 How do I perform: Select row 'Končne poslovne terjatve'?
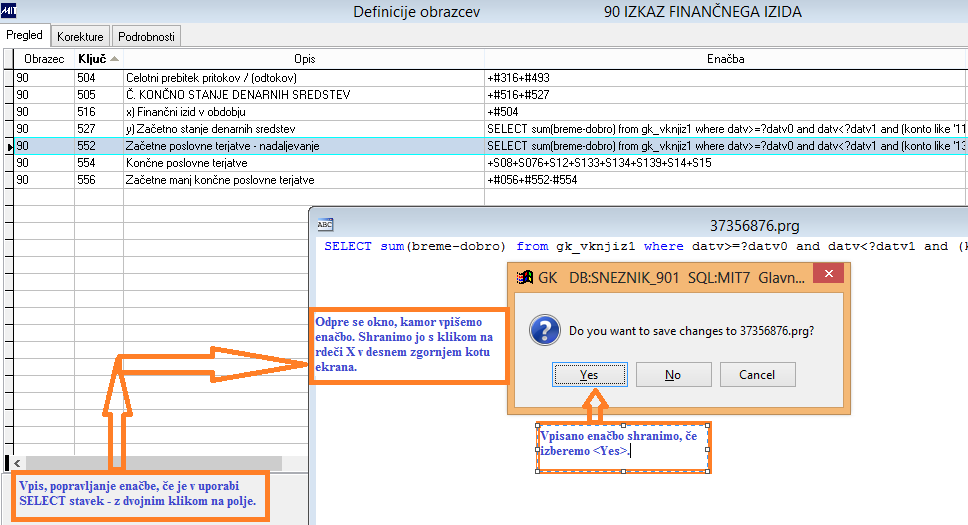(304, 163)
